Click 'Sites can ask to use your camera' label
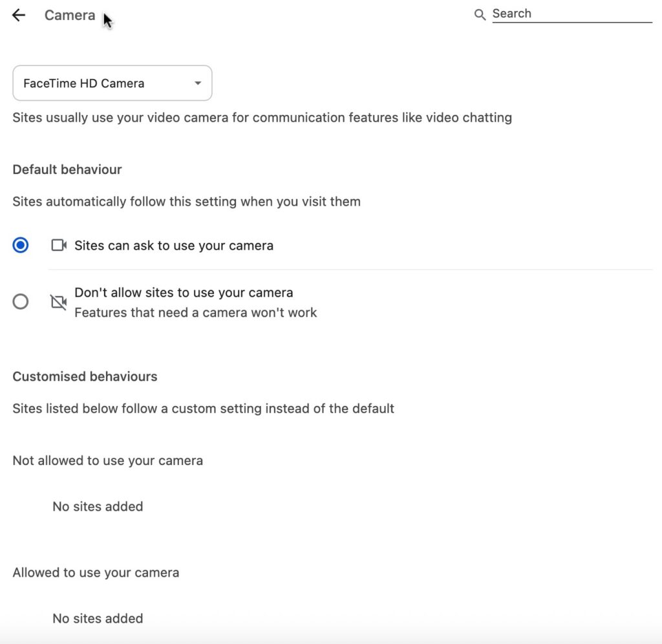Screen dimensions: 662x644 (174, 246)
